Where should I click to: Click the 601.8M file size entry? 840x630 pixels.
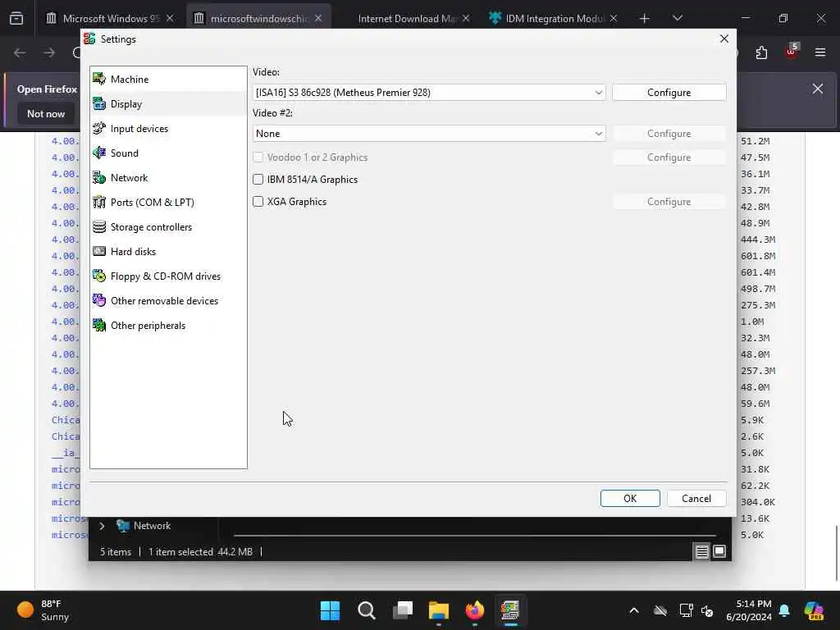[x=757, y=256]
